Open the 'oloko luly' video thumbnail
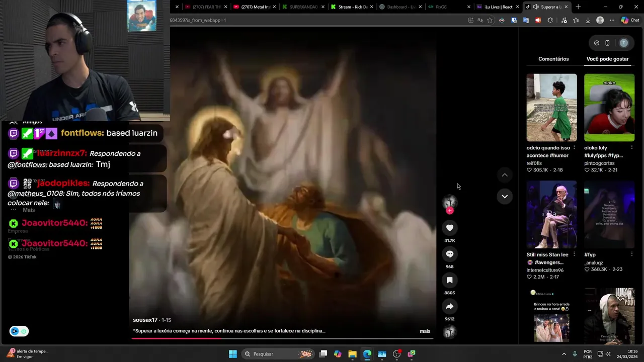This screenshot has width=644, height=362. pos(609,108)
